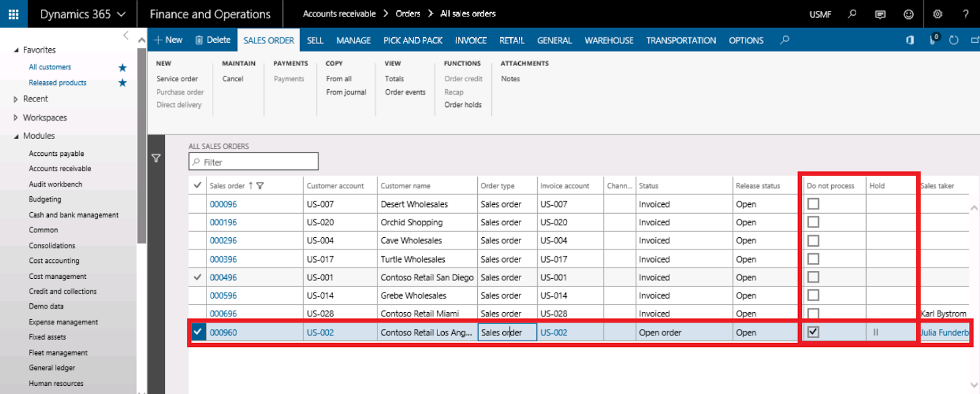Click the US-002 customer account link
This screenshot has width=980, height=394.
(x=320, y=333)
